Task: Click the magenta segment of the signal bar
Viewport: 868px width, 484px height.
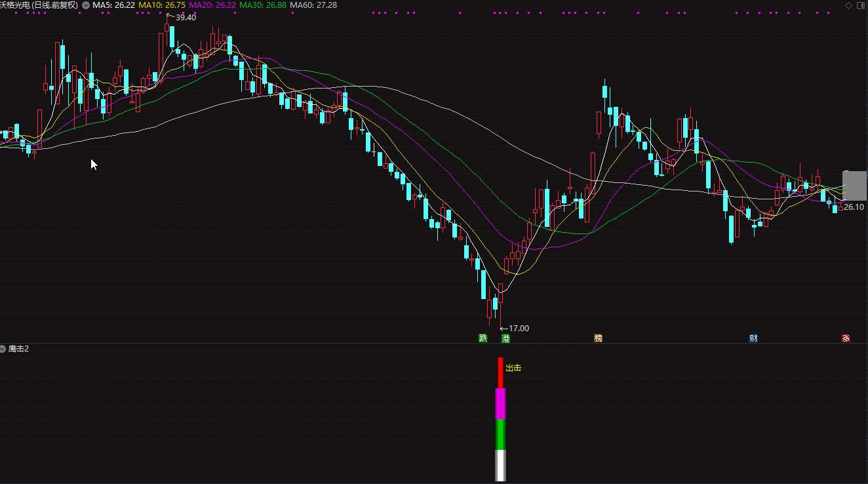Action: 500,403
